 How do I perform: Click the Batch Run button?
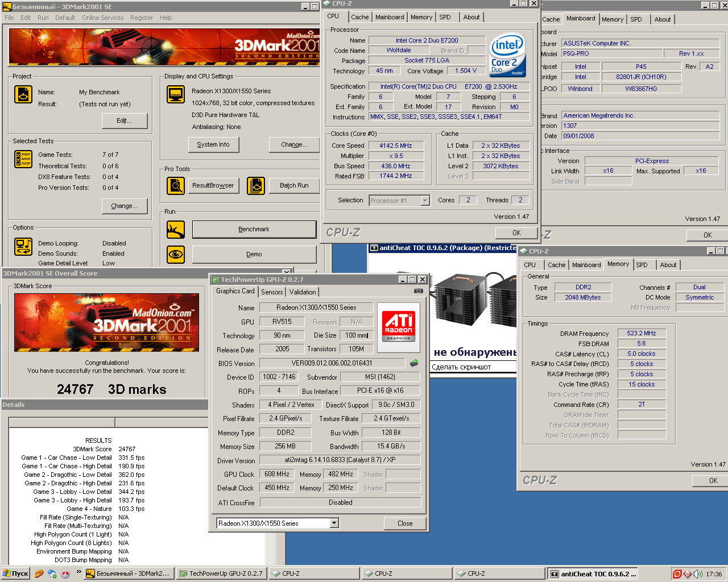294,185
